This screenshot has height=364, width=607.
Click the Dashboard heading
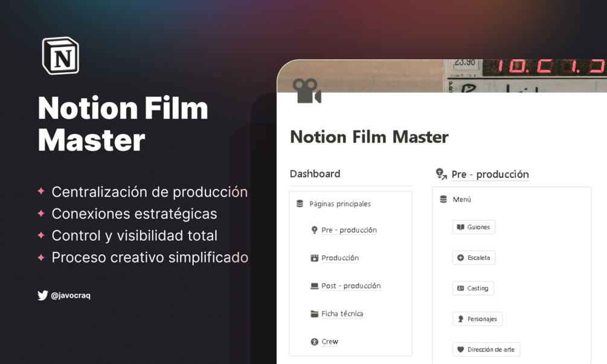pos(315,174)
